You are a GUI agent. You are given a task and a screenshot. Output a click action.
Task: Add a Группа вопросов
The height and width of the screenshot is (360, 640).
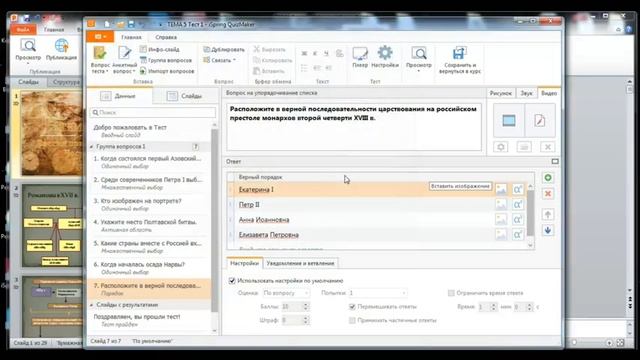[x=166, y=60]
